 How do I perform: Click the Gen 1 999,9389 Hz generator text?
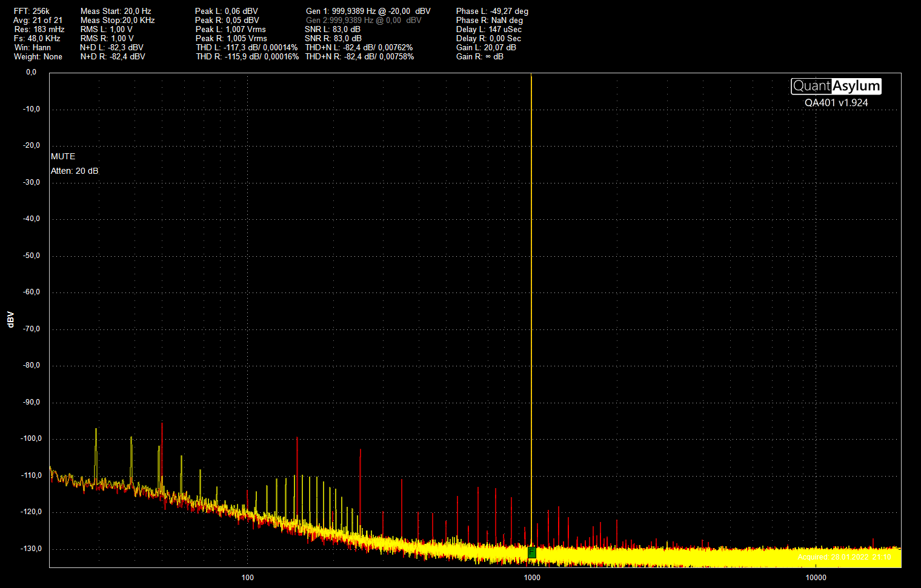(x=368, y=12)
